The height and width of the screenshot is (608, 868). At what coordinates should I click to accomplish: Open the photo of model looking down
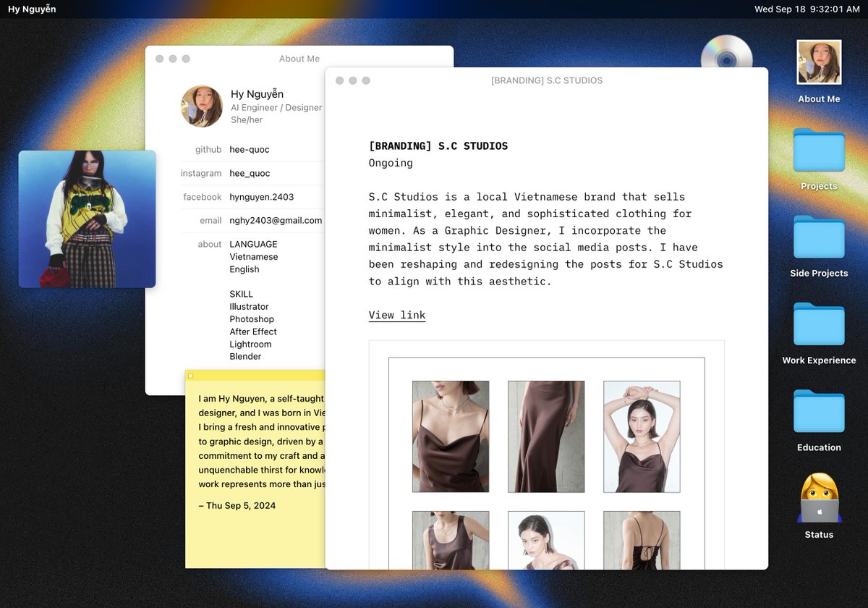click(546, 540)
